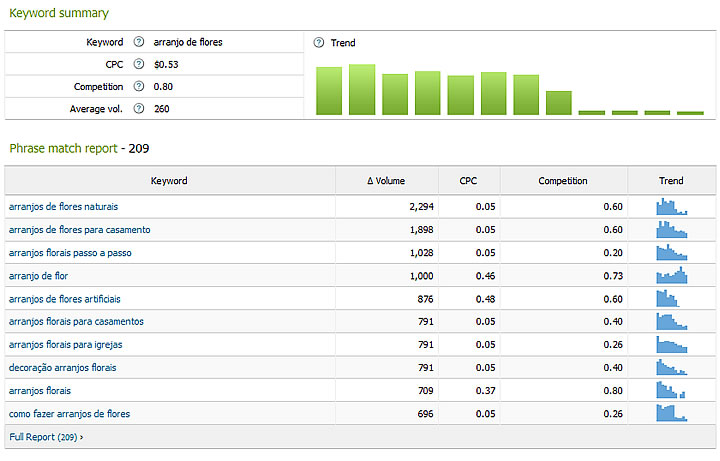This screenshot has width=720, height=461.
Task: Open Full Report (209) link
Action: pyautogui.click(x=46, y=437)
